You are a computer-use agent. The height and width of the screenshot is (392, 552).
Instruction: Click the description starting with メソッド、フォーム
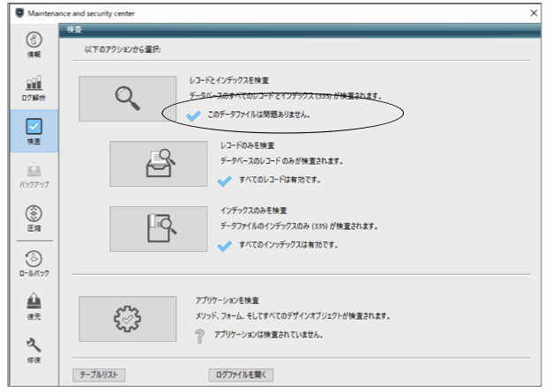point(293,315)
